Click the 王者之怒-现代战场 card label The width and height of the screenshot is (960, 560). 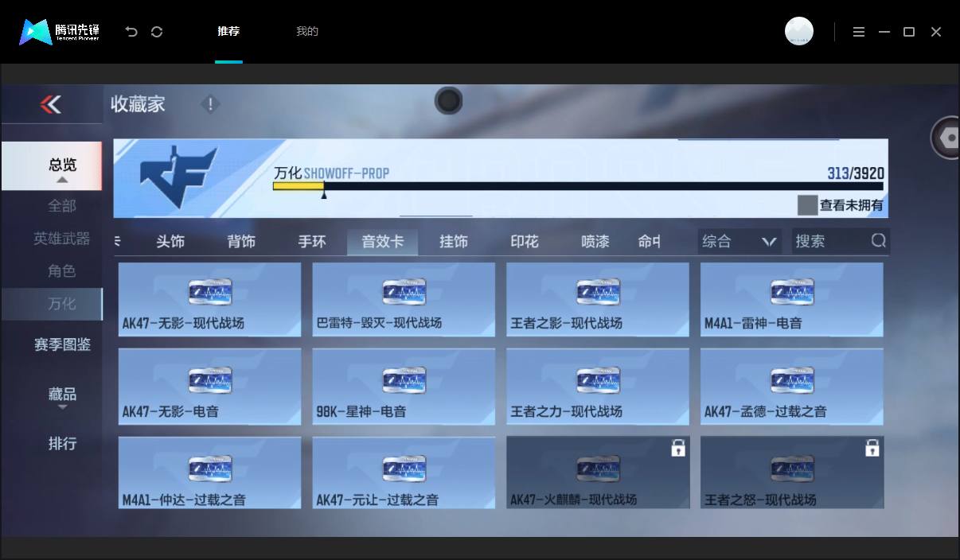tap(760, 500)
